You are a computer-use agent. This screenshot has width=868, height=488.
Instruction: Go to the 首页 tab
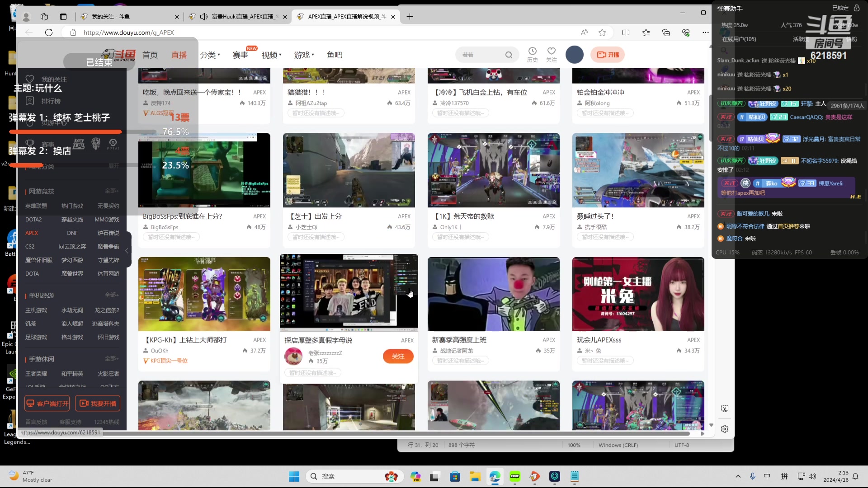tap(150, 55)
